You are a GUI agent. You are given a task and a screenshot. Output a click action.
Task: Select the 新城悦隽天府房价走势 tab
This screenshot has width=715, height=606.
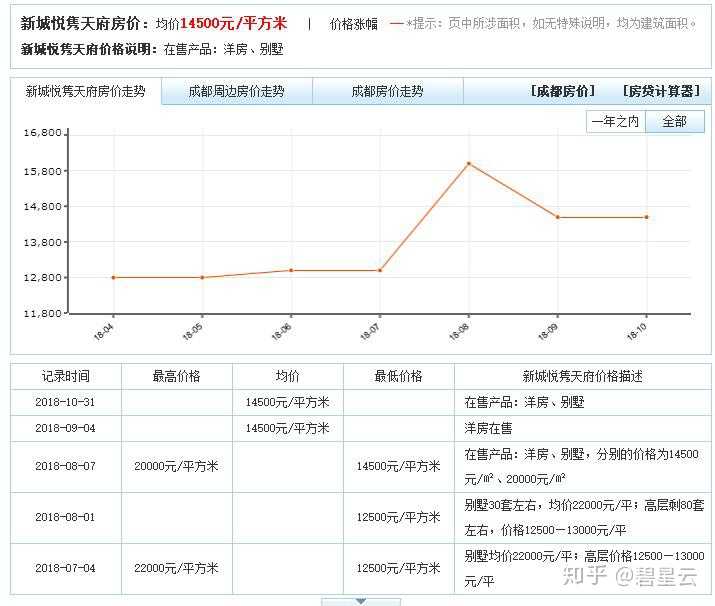(x=86, y=92)
